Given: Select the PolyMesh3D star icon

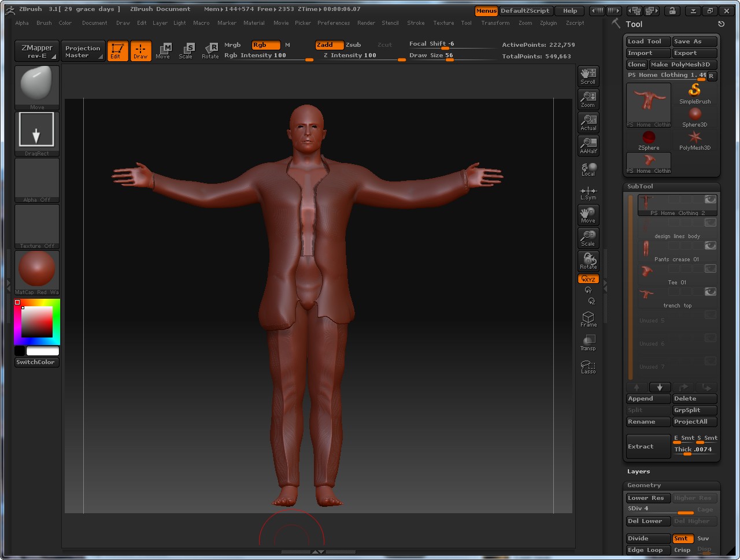Looking at the screenshot, I should pyautogui.click(x=694, y=139).
